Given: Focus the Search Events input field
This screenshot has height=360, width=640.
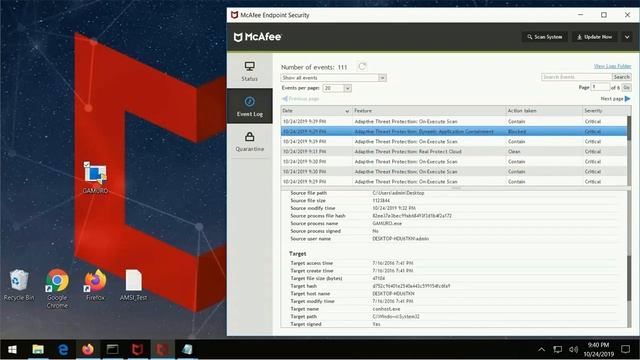Looking at the screenshot, I should pos(576,77).
